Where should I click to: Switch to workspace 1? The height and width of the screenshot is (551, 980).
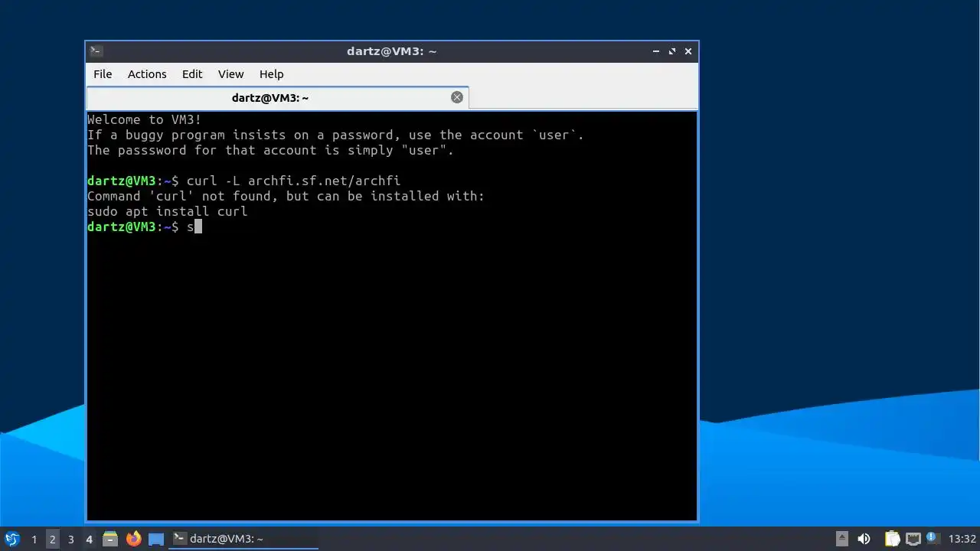(34, 540)
